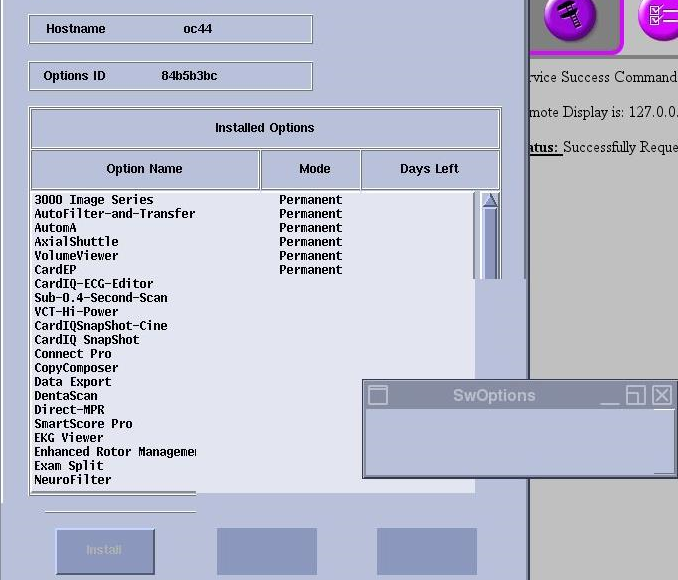Click the Options ID field value
Viewport: 678px width, 580px height.
189,76
